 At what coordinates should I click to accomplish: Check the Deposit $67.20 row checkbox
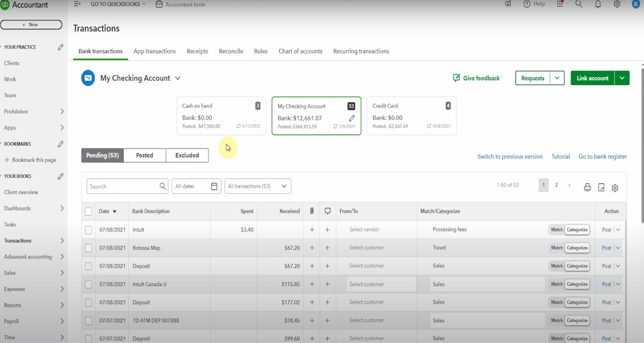point(89,266)
